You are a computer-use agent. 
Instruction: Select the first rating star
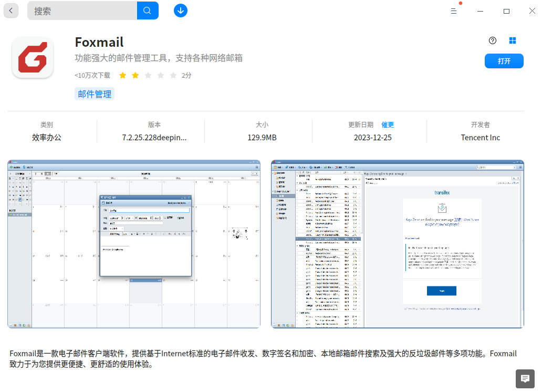pos(123,76)
